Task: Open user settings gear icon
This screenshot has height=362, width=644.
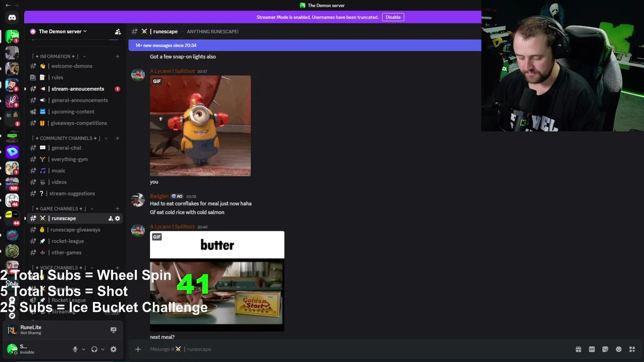Action: click(x=113, y=349)
